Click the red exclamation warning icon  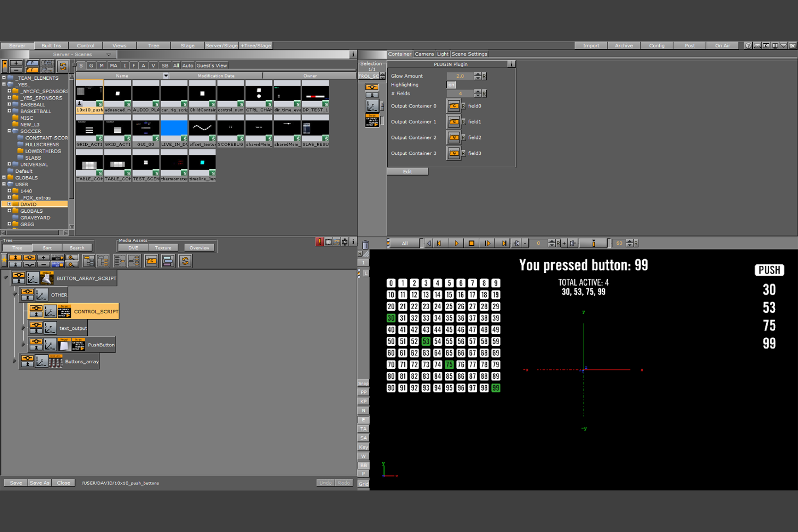(x=319, y=242)
